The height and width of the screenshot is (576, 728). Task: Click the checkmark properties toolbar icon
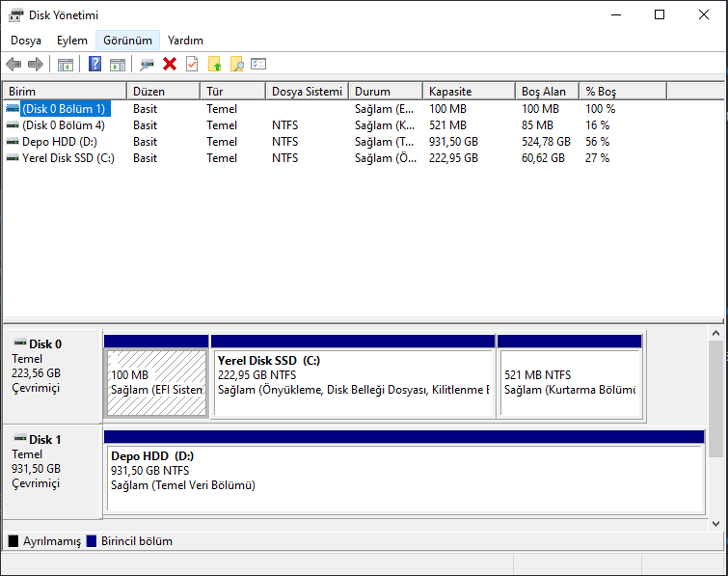click(x=192, y=64)
